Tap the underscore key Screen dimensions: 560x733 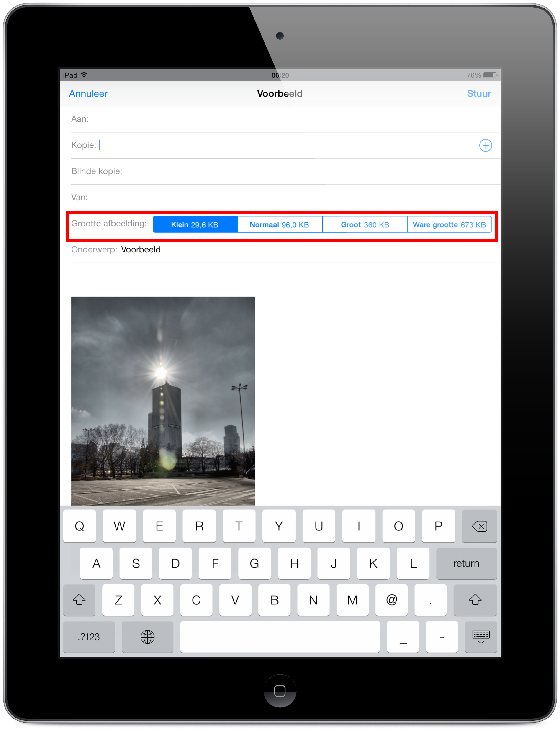(403, 637)
